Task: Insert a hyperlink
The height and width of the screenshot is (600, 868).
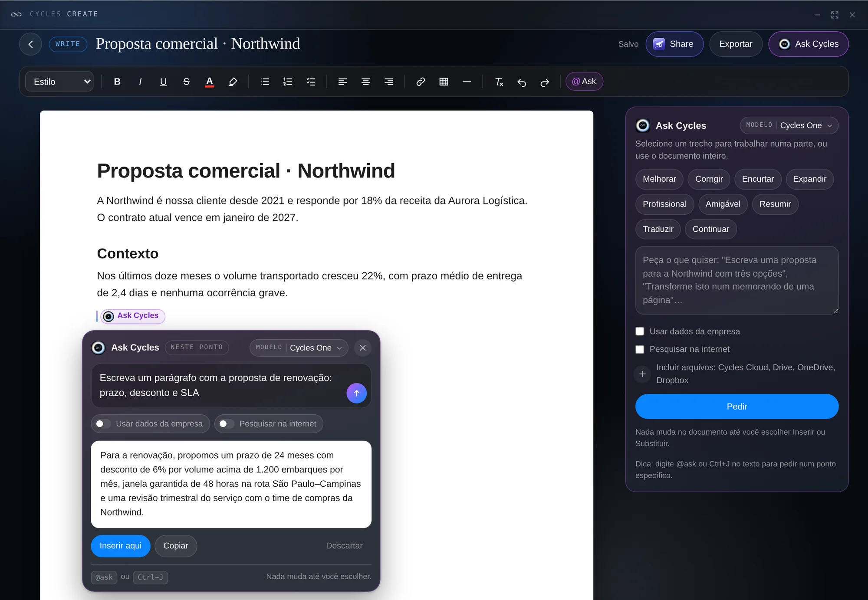Action: [421, 82]
